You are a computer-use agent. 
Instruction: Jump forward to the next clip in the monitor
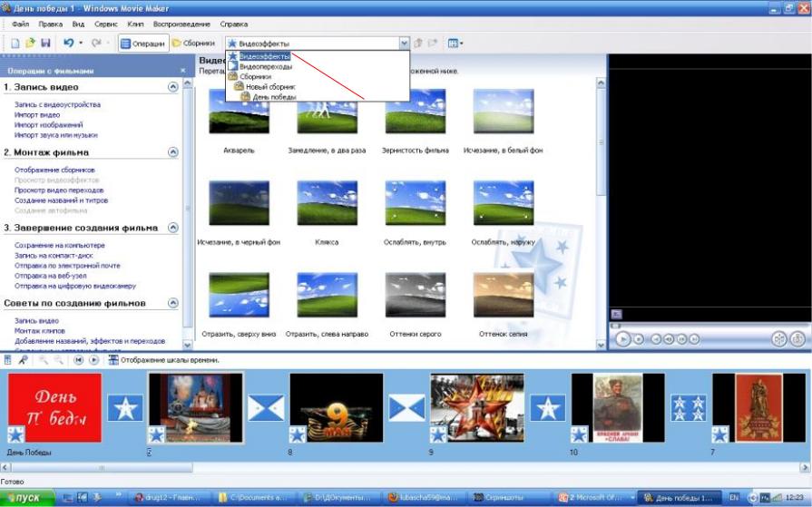point(694,339)
